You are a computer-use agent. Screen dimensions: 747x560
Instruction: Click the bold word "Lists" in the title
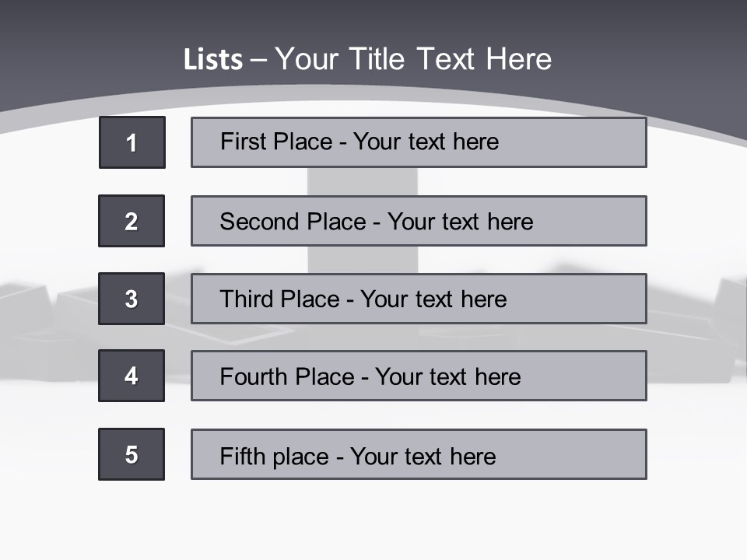tap(212, 59)
